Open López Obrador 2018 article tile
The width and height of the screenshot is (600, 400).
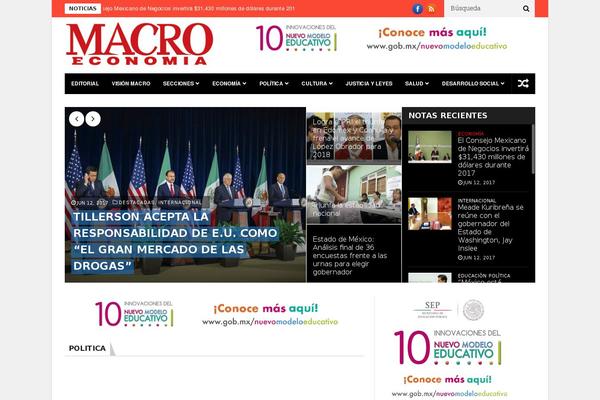pyautogui.click(x=354, y=138)
